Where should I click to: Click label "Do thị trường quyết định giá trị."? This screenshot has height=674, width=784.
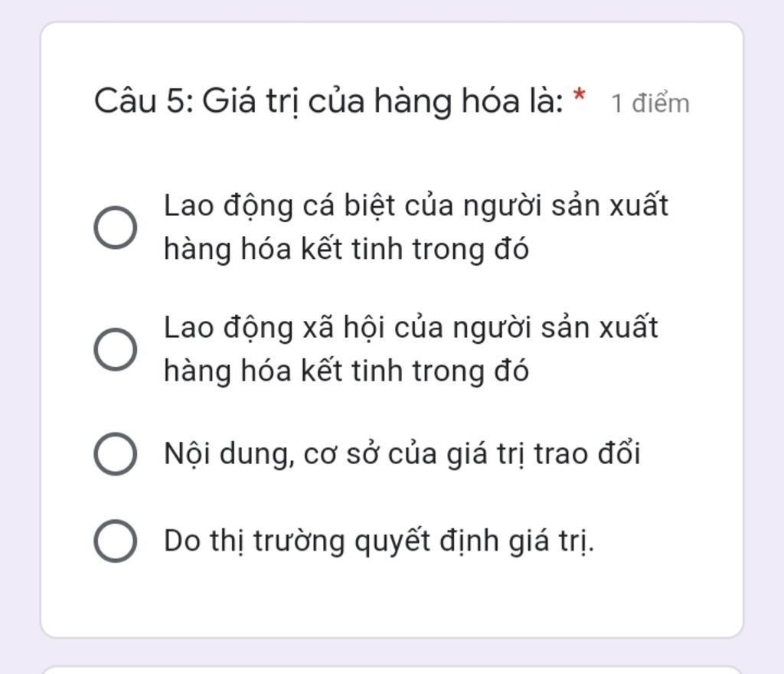point(379,541)
